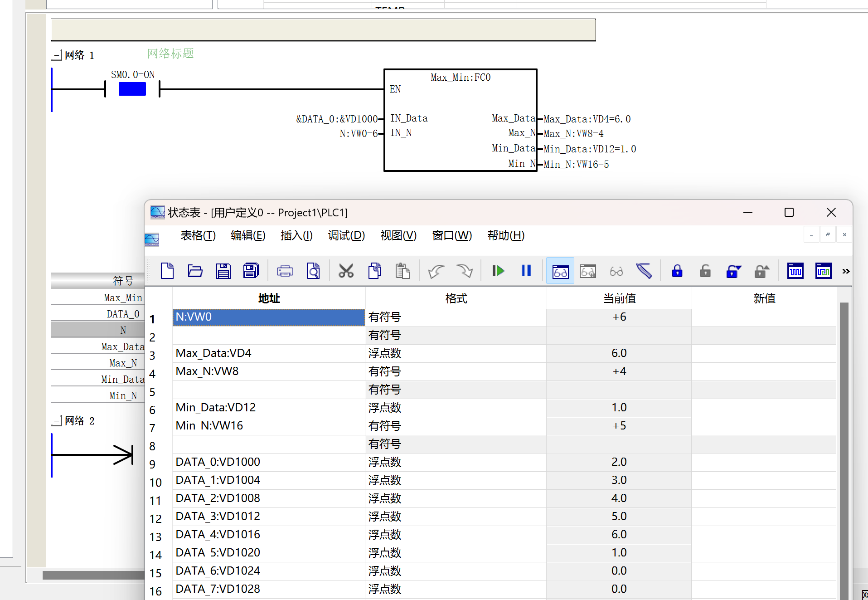Click the Save floppy disk icon

(x=223, y=271)
